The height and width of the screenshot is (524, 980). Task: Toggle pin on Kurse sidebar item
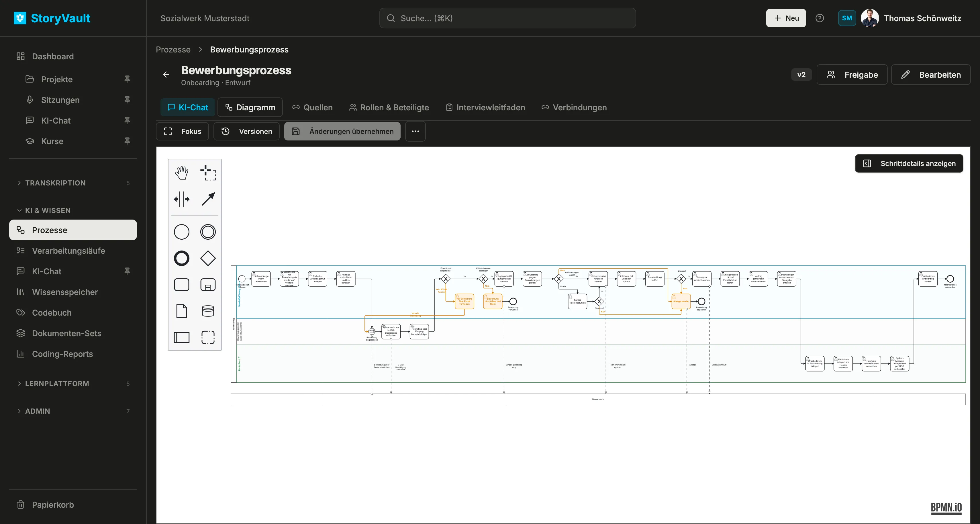click(127, 141)
